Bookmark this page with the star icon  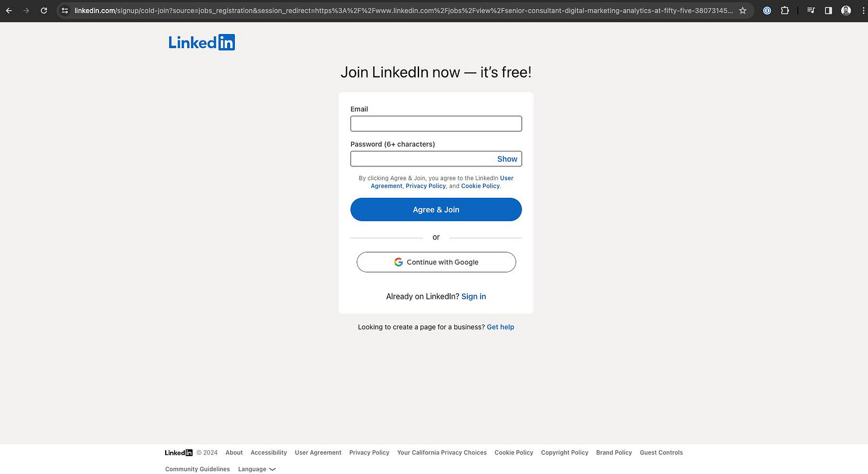point(742,11)
